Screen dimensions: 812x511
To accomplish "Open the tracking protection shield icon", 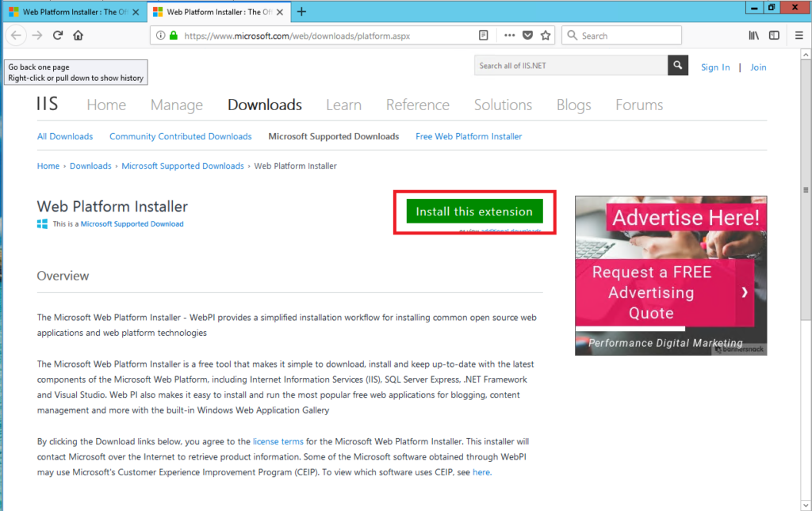I will [x=527, y=35].
